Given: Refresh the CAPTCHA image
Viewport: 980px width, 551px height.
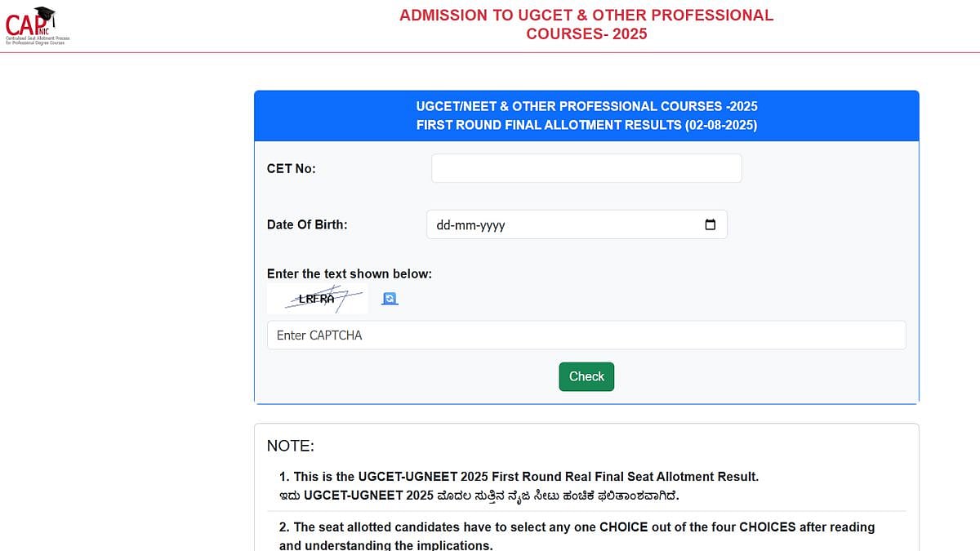Looking at the screenshot, I should 390,299.
